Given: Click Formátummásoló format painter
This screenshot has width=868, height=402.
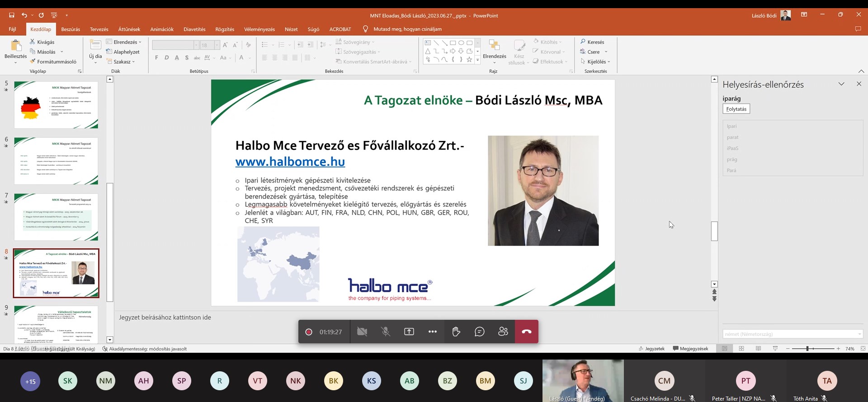Looking at the screenshot, I should (x=53, y=61).
